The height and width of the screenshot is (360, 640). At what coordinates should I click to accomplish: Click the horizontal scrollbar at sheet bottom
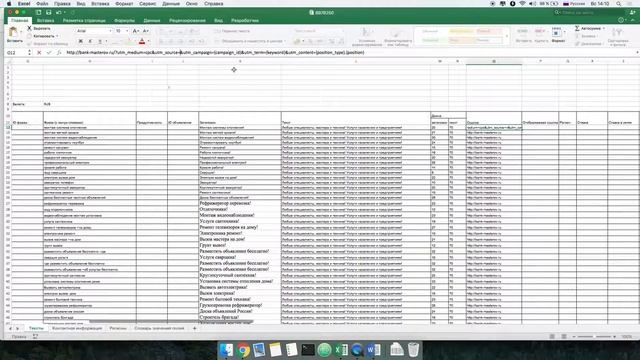(x=171, y=322)
